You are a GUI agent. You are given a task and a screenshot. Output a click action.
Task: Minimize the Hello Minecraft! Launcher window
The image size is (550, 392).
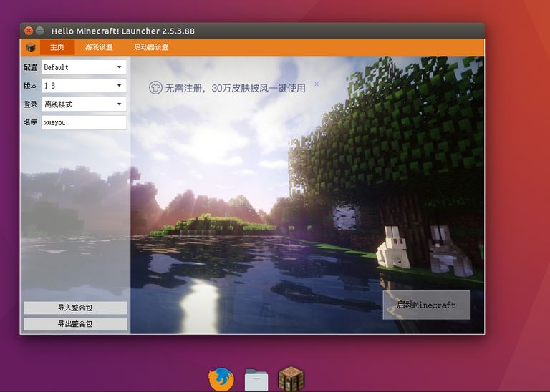pyautogui.click(x=39, y=31)
